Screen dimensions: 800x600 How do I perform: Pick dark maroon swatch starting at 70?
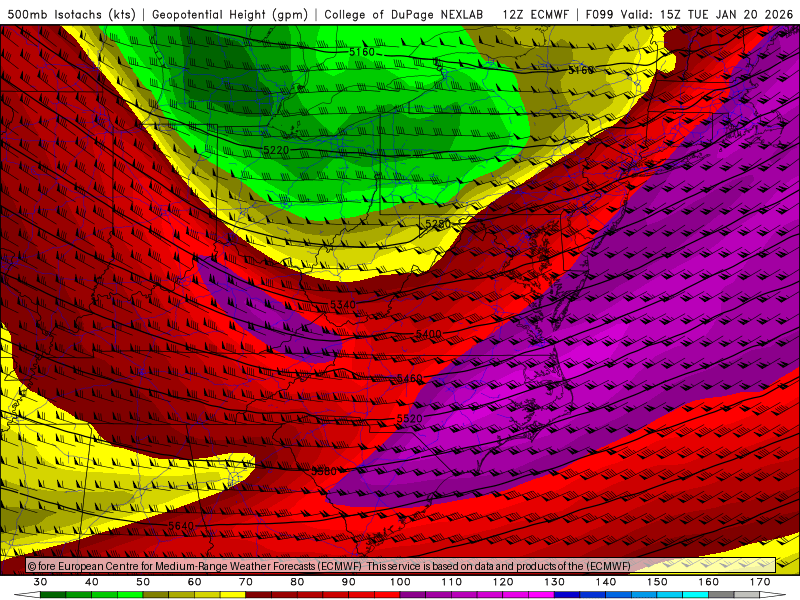point(259,594)
